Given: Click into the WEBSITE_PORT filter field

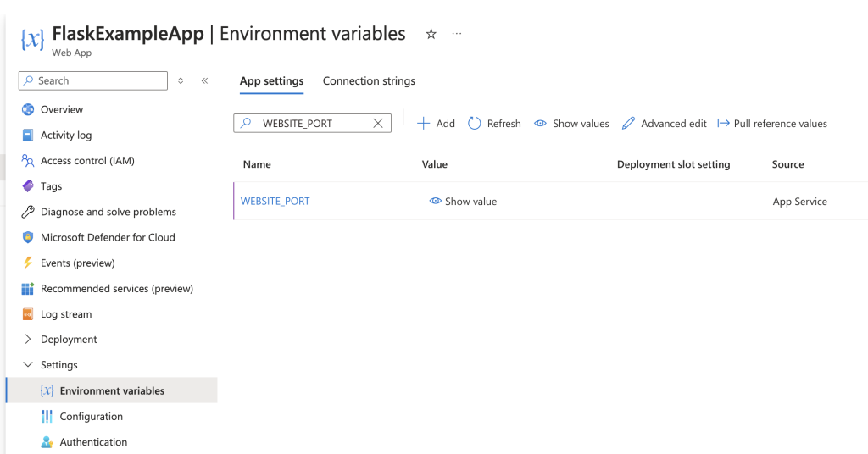Looking at the screenshot, I should 312,123.
